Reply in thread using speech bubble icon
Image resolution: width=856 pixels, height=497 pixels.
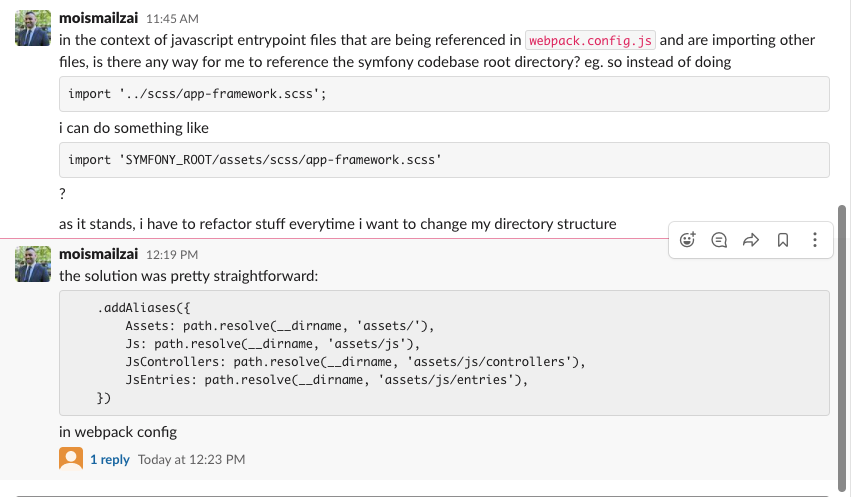coord(719,240)
